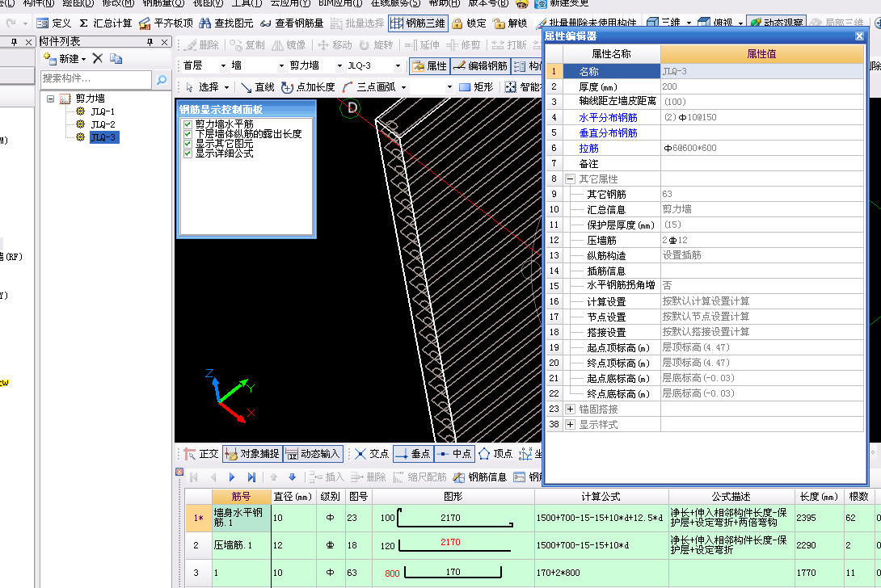881x588 pixels.
Task: Open the 三维 3D view button
Action: [664, 23]
